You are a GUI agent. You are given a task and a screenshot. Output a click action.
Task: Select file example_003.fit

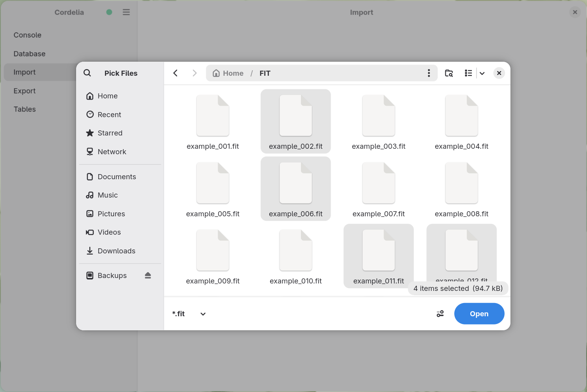(x=379, y=121)
